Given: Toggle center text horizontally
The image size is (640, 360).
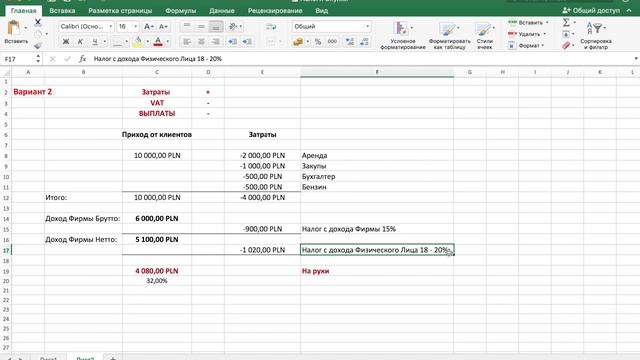Looking at the screenshot, I should (201, 42).
